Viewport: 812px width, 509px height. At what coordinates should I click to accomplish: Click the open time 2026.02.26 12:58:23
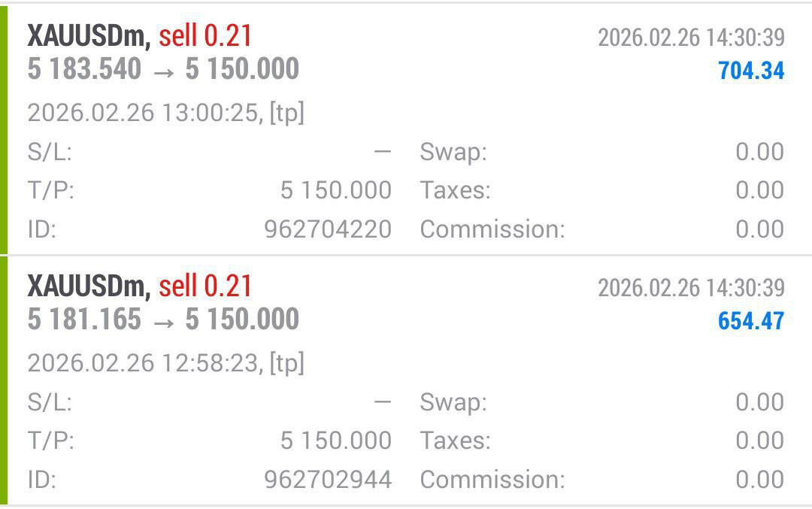coord(144,364)
